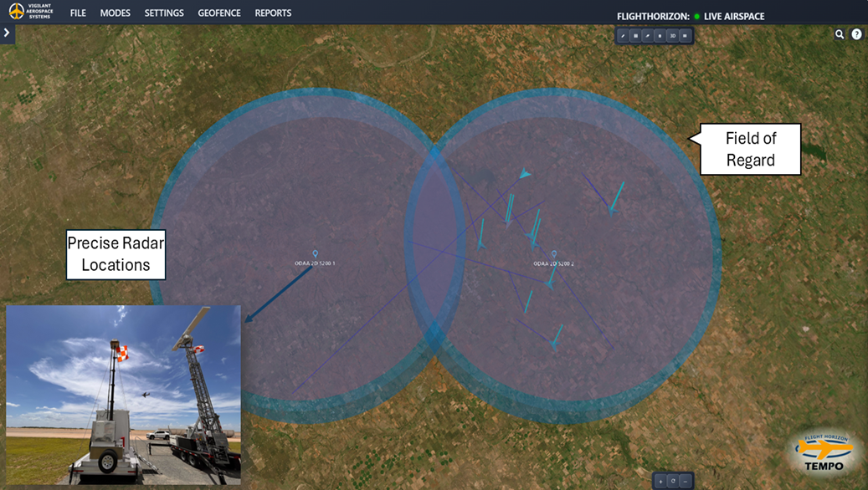Select the ODAA 2D 5200 1 radar marker
This screenshot has width=868, height=490.
(x=316, y=253)
